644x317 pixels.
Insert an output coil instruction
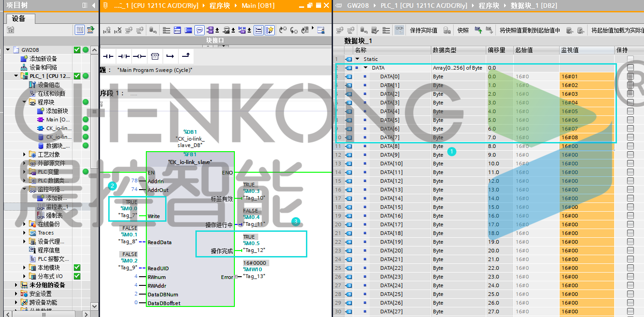pos(139,56)
